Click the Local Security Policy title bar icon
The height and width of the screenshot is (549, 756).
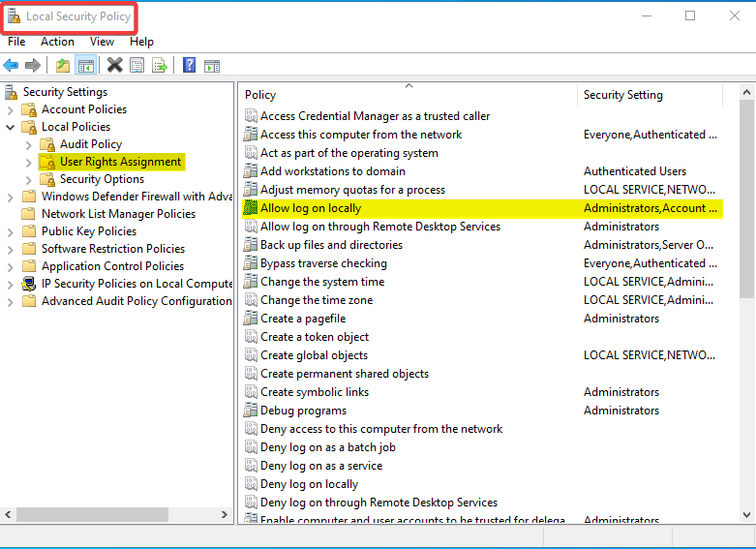[14, 16]
